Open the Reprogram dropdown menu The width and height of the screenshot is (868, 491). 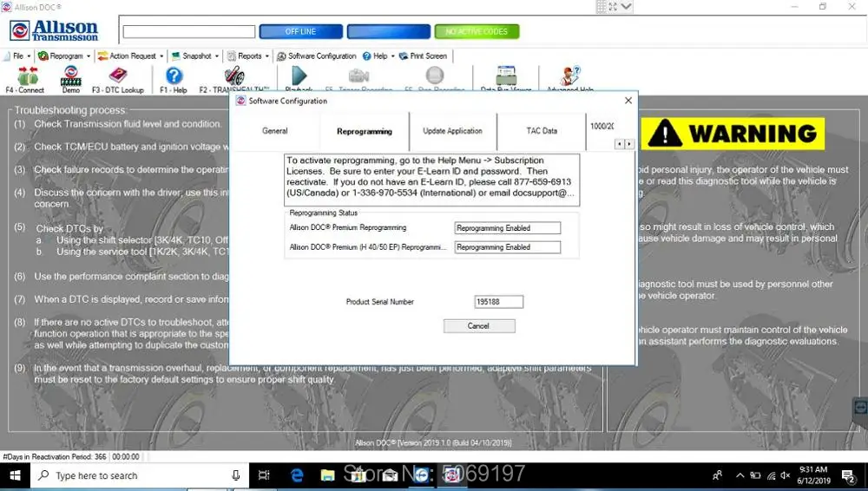[63, 56]
